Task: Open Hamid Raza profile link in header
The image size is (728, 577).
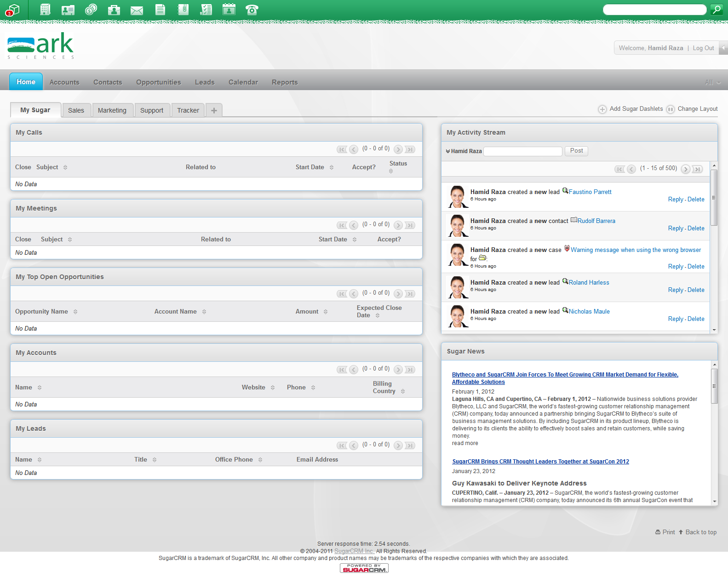Action: [665, 48]
